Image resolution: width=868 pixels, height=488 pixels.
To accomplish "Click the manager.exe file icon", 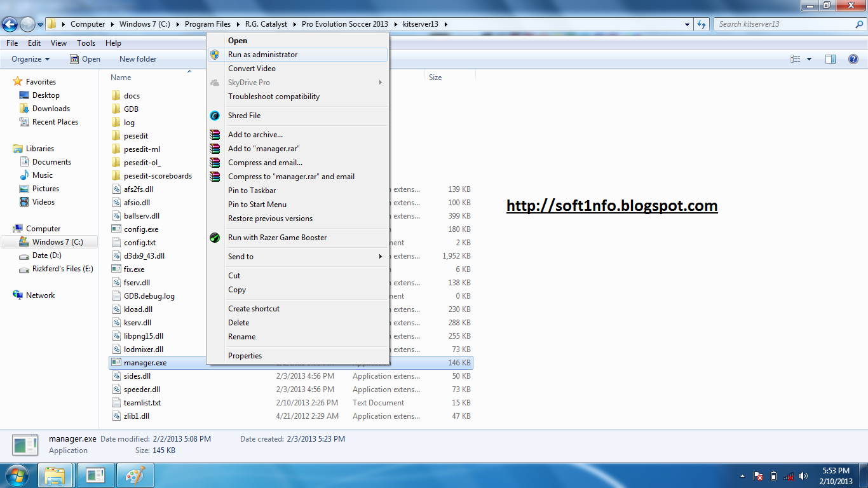I will pos(116,363).
